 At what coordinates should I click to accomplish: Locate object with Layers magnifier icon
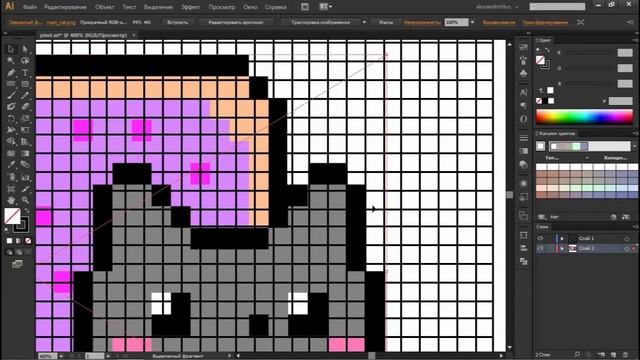(577, 354)
